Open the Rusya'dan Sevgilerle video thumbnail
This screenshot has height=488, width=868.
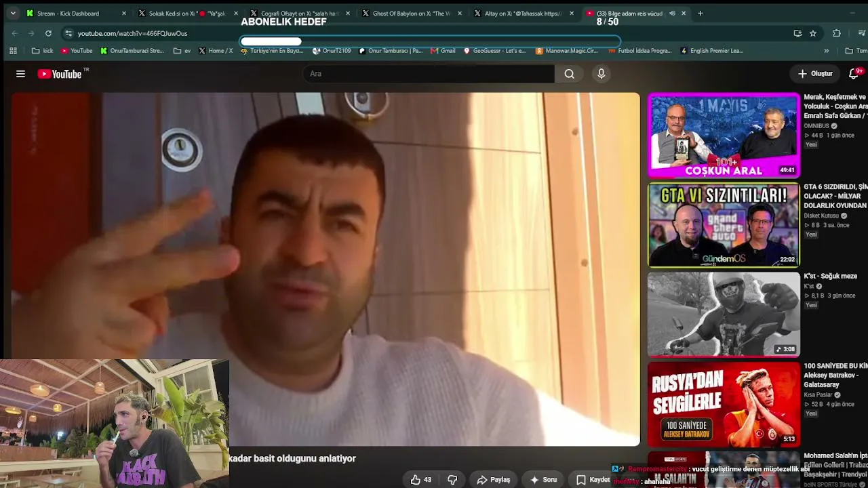click(x=724, y=405)
